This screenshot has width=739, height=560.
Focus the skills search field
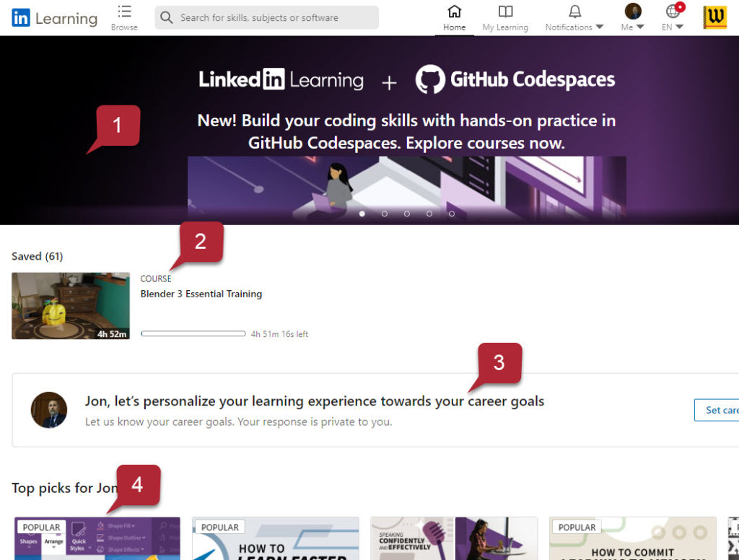267,17
